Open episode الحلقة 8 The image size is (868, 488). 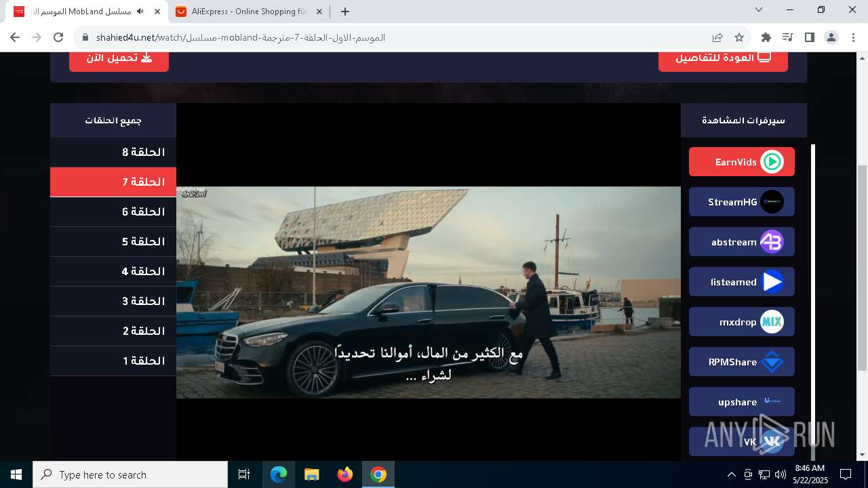click(x=113, y=152)
